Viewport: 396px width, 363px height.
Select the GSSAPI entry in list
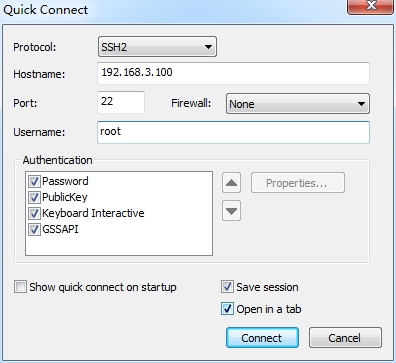point(60,229)
